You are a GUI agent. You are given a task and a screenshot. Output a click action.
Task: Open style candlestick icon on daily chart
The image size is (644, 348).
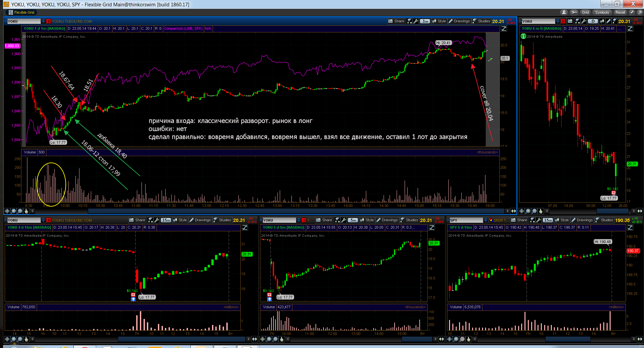pyautogui.click(x=602, y=21)
